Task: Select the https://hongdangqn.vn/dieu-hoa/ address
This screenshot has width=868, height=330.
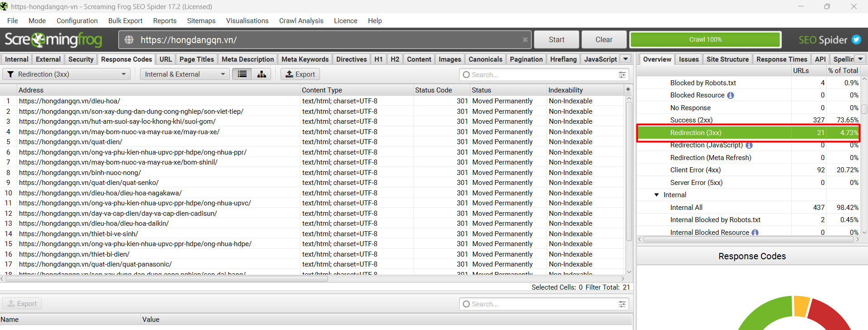Action: [69, 101]
